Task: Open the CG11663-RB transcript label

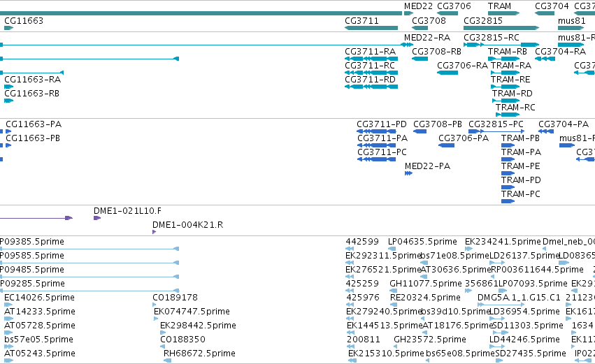Action: tap(31, 94)
